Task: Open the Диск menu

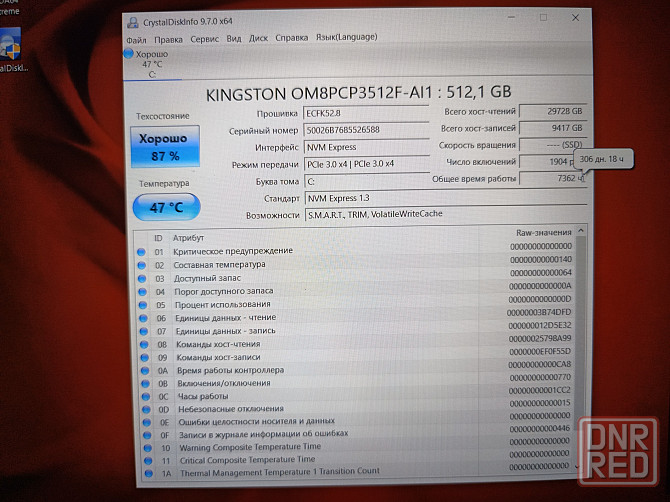Action: pyautogui.click(x=258, y=38)
